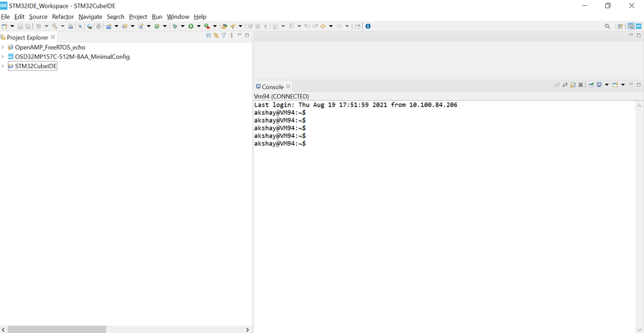Click the Project Explorer horizontal scrollbar thumb
The image size is (644, 333).
[x=57, y=329]
